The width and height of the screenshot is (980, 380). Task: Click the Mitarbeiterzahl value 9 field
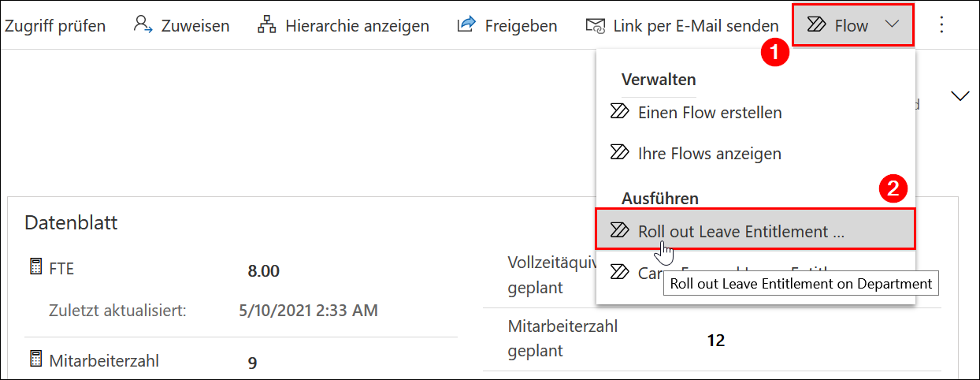[253, 363]
